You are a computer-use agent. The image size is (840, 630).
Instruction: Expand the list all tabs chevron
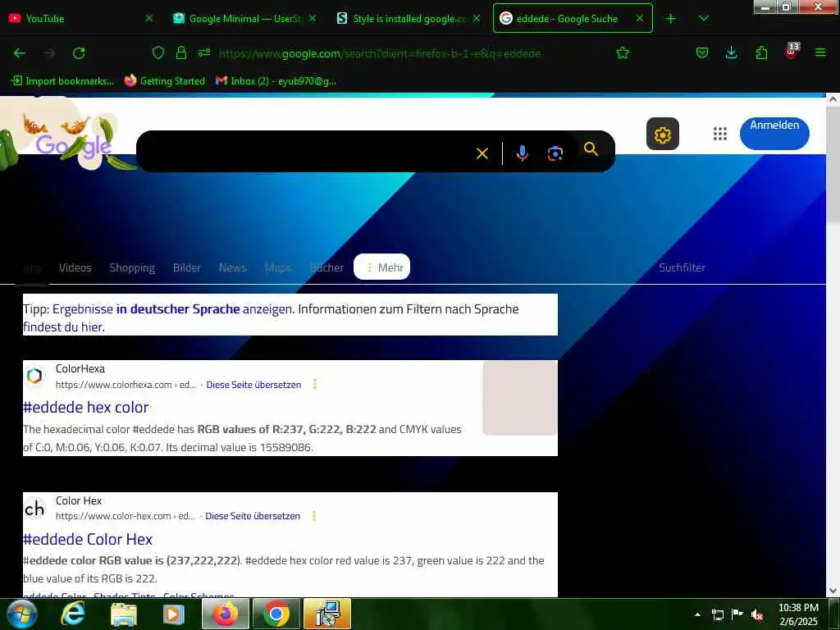tap(704, 18)
